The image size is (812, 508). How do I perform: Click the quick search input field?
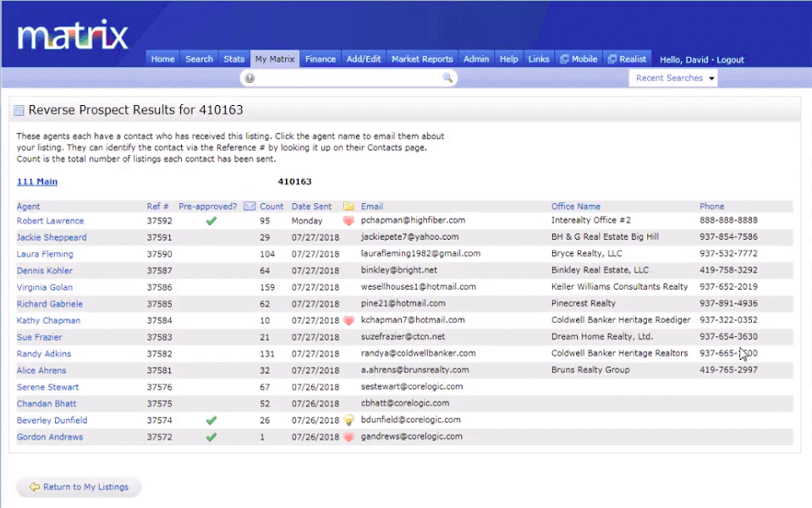tap(349, 78)
